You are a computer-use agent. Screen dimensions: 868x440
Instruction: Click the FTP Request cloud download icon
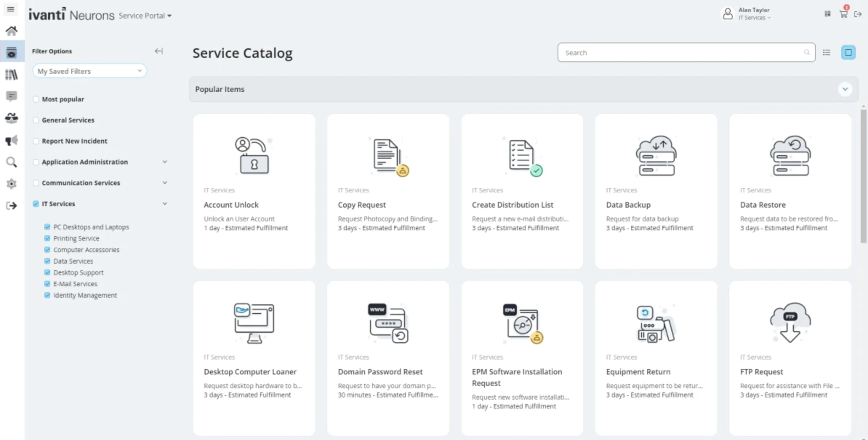coord(790,323)
